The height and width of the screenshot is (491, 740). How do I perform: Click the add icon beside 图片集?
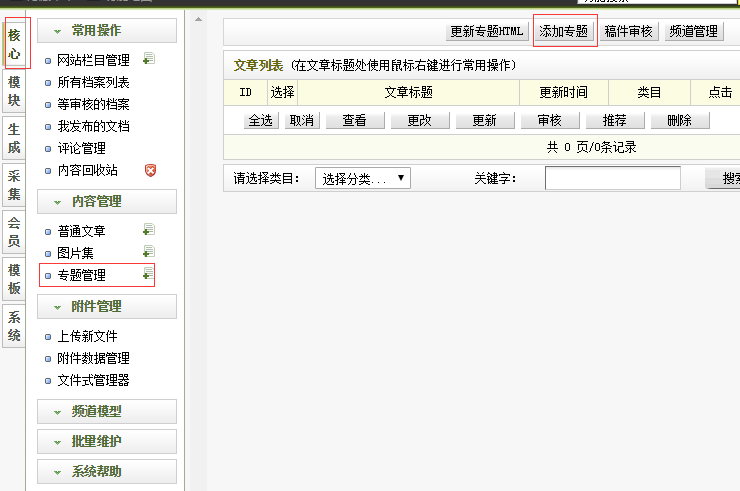click(x=148, y=252)
